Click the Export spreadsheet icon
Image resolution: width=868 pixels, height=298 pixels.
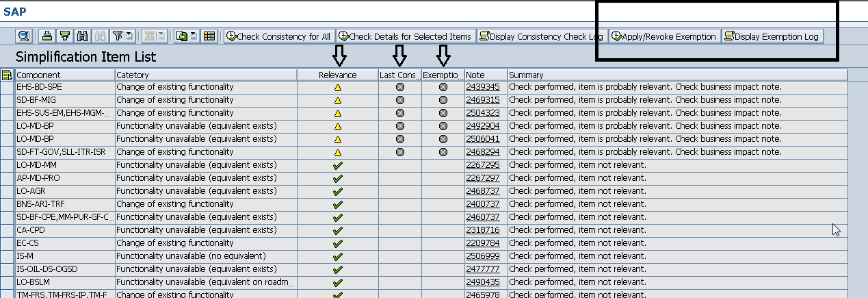point(182,36)
